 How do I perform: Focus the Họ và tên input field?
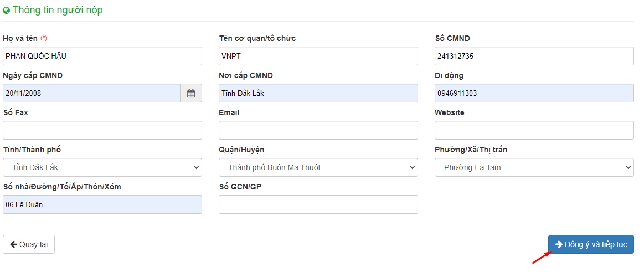[x=102, y=56]
